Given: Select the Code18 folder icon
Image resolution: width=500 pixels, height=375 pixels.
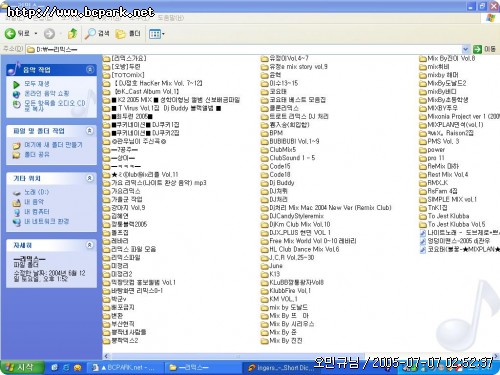Looking at the screenshot, I should coord(265,175).
